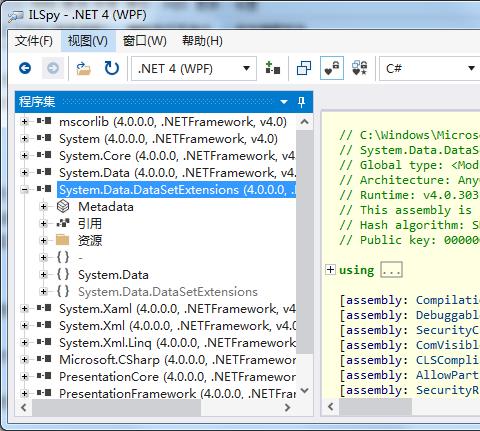Image resolution: width=480 pixels, height=431 pixels.
Task: Select the System.Core assembly
Action: tap(177, 156)
